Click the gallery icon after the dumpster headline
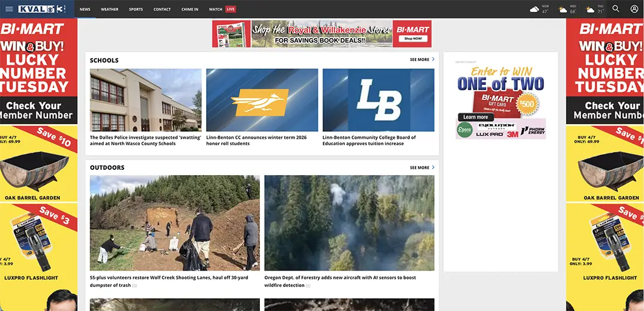Viewport: 644px width, 311px height. point(134,286)
